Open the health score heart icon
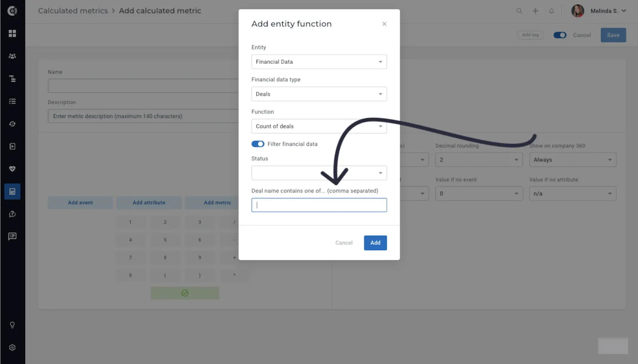This screenshot has height=364, width=638. [12, 169]
